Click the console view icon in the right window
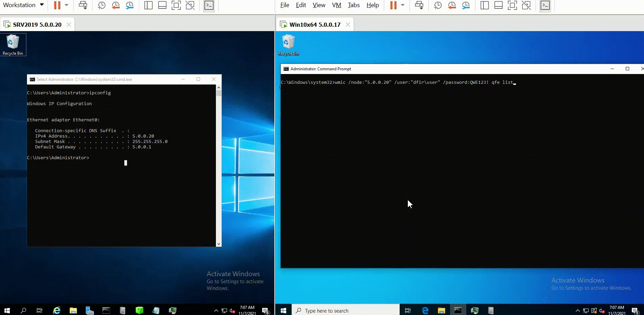Viewport: 644px width, 315px height. coord(545,5)
